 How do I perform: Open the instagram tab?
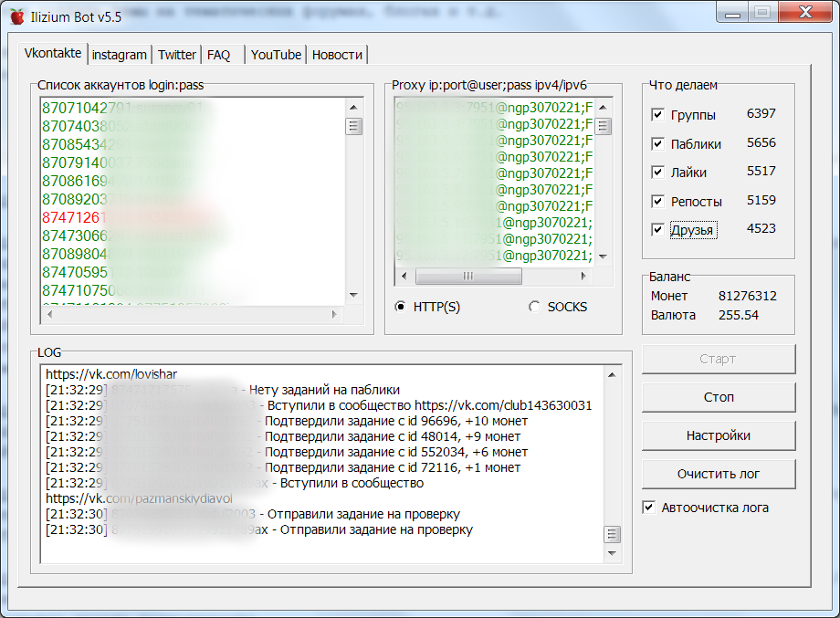click(120, 55)
